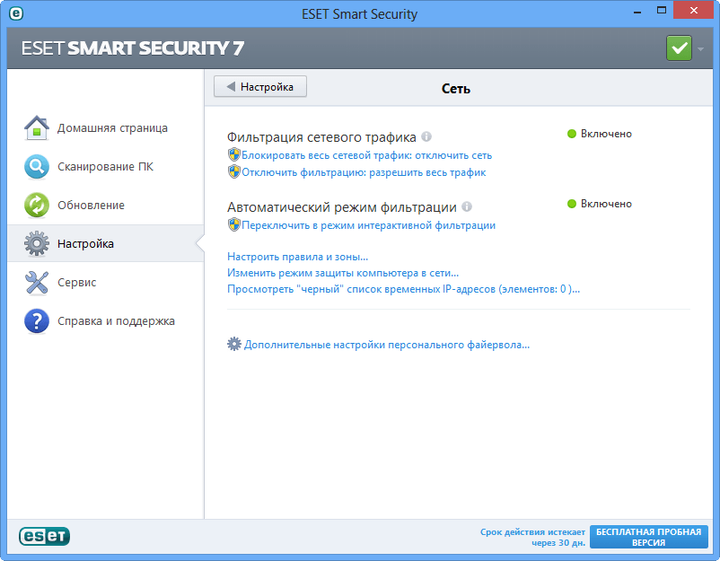The width and height of the screenshot is (720, 561).
Task: Open Настроить правила и зоны link
Action: pyautogui.click(x=298, y=257)
